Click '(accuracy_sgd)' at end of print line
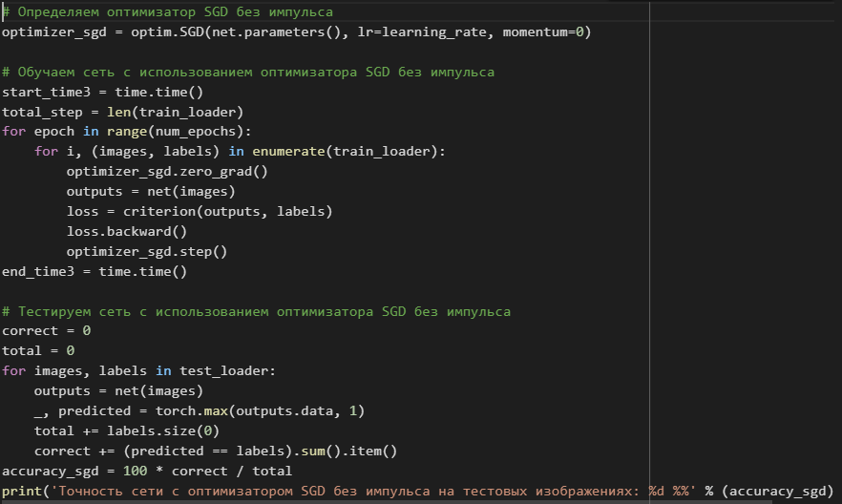 777,492
